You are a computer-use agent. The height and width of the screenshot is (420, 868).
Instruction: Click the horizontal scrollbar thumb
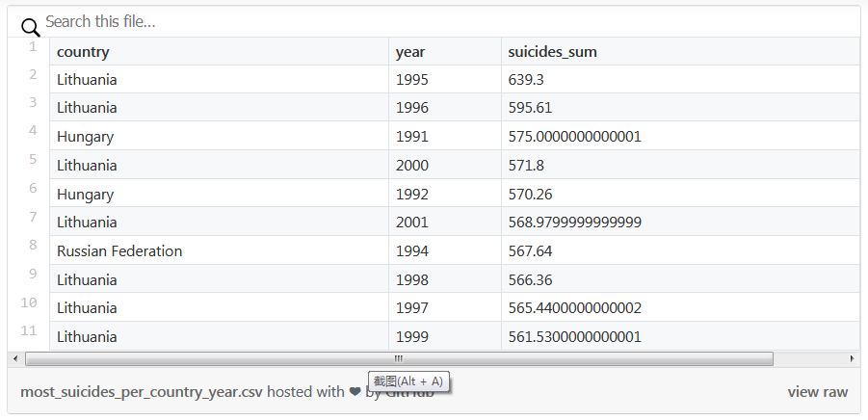(x=399, y=358)
